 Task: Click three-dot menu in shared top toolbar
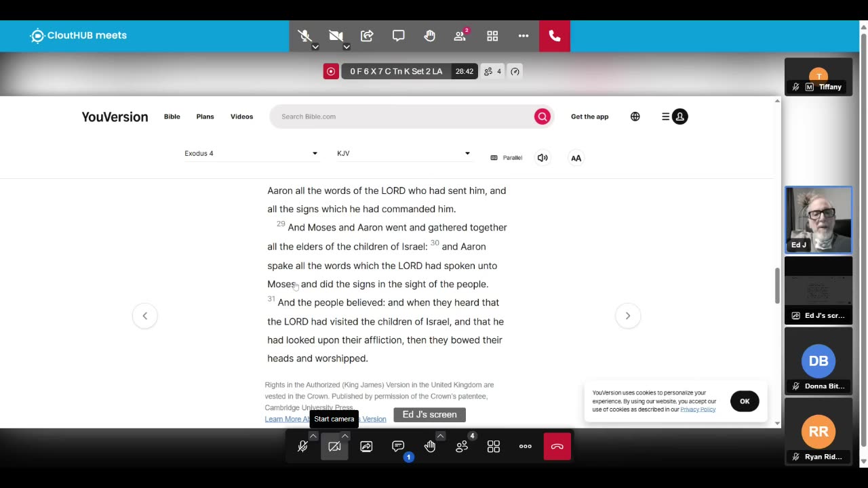524,36
